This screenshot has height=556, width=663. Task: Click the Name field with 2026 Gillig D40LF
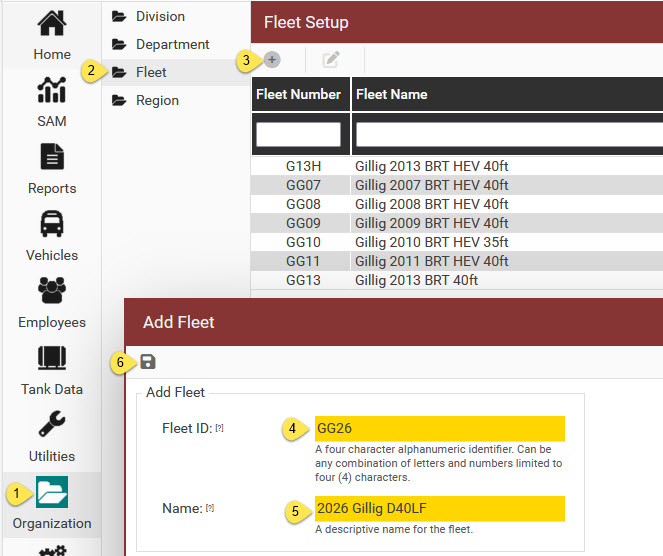pyautogui.click(x=440, y=508)
